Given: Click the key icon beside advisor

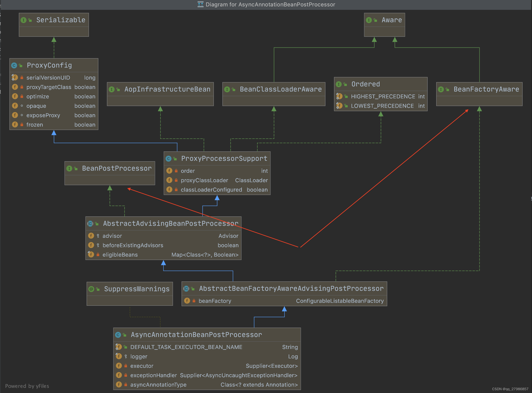Looking at the screenshot, I should 98,236.
